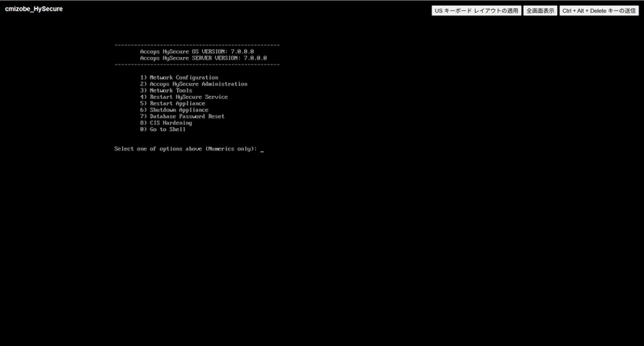Click the 'Select one of options above' prompt
Screen dimensions: 644x346
[x=186, y=149]
